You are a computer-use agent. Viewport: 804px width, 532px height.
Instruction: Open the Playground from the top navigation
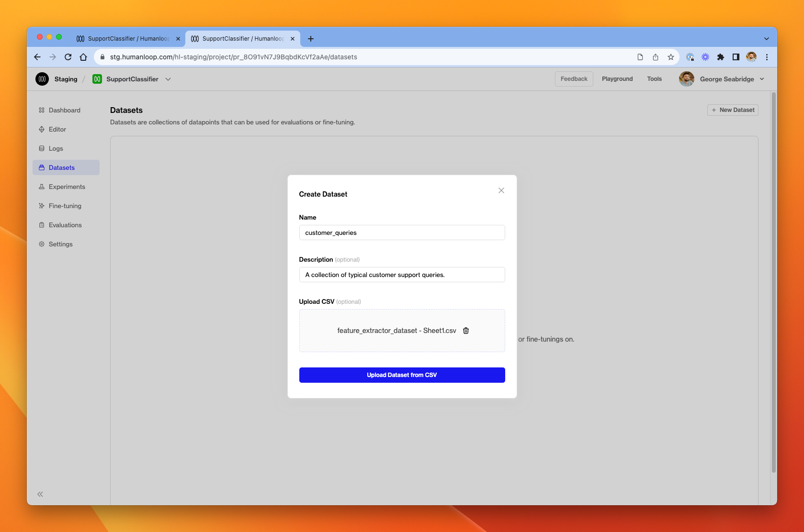[617, 78]
